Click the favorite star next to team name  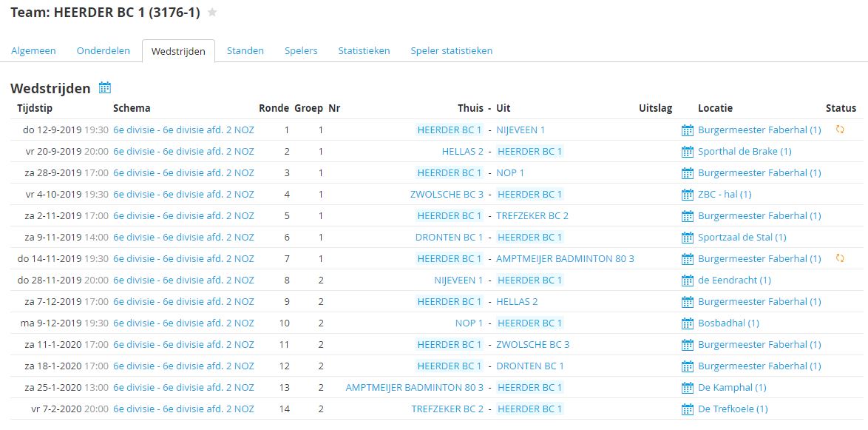[213, 13]
